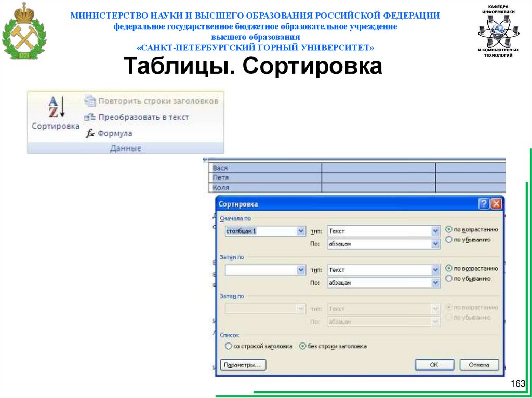Cancel with the Отмена button
Screen dimensions: 532x398
pos(479,365)
